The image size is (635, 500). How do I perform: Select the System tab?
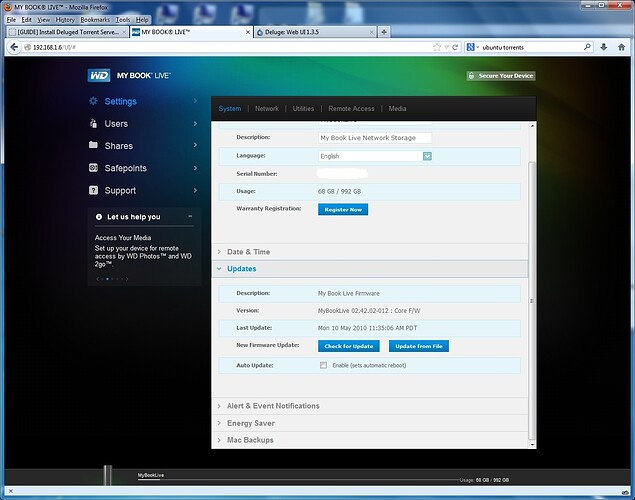[230, 109]
